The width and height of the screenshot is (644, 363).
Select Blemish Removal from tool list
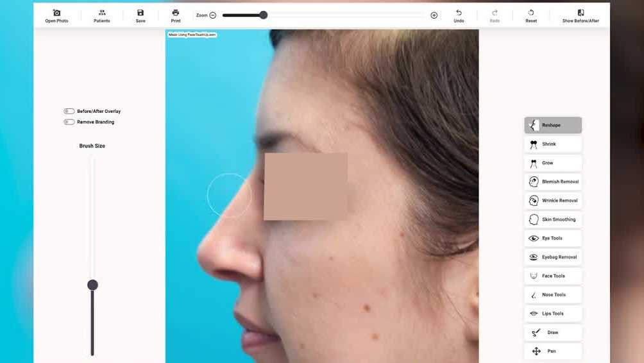553,182
